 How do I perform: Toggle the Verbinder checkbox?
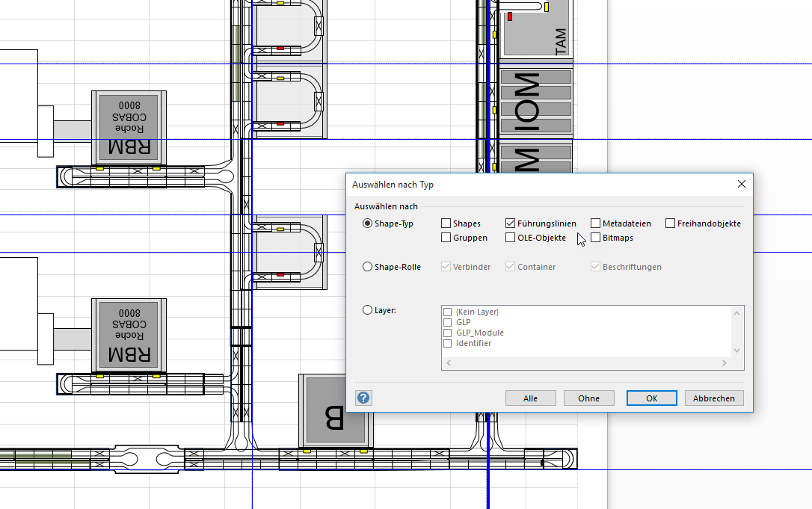pyautogui.click(x=446, y=267)
